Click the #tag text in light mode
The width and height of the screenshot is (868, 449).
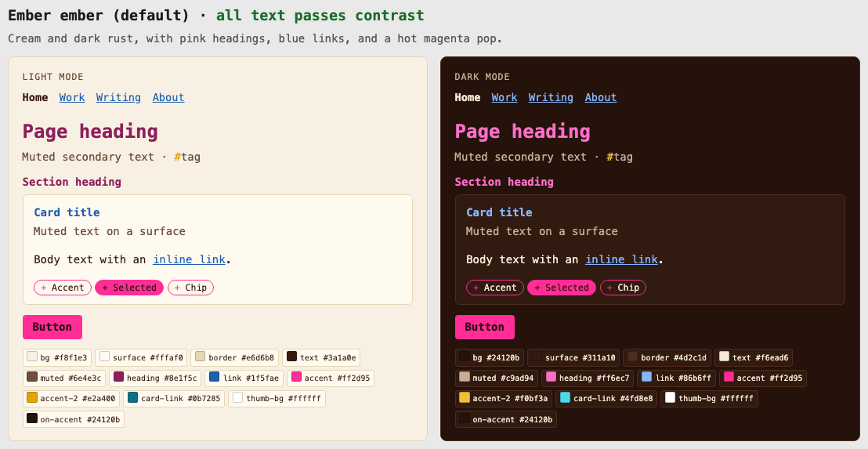pyautogui.click(x=187, y=158)
